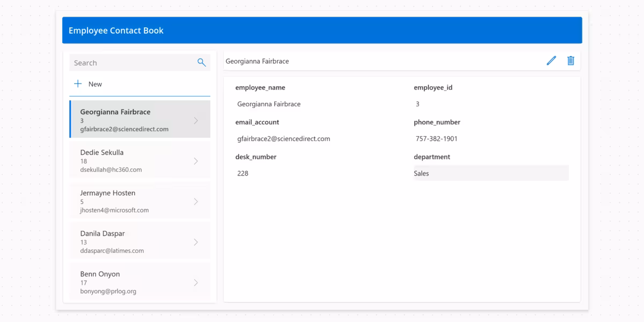Click the Employee Contact Book title header

[115, 30]
